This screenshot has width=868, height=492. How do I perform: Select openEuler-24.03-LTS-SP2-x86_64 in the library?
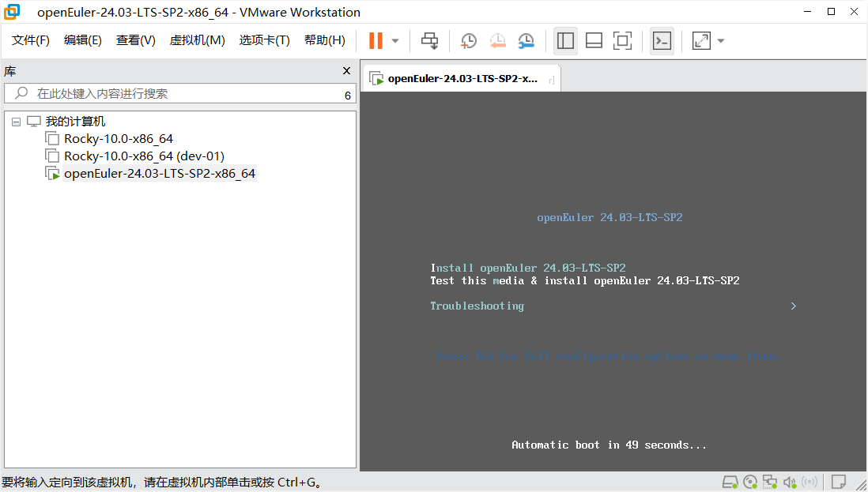(160, 174)
